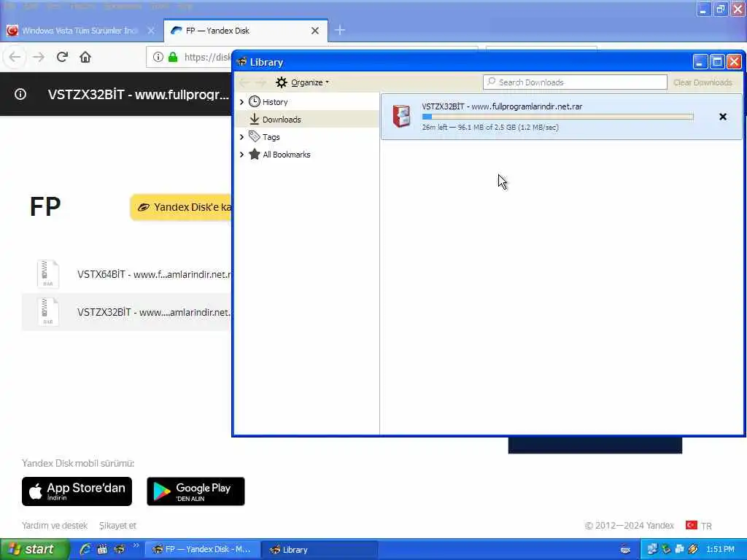Switch to FP — Yandex Disk taskbar button
Image resolution: width=747 pixels, height=560 pixels.
click(x=202, y=550)
